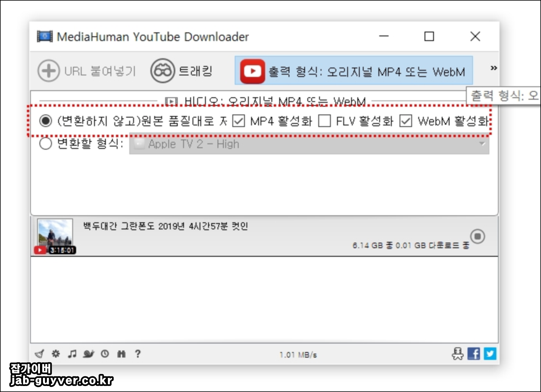Click the video thumbnail in the download list
The image size is (541, 392).
(55, 236)
